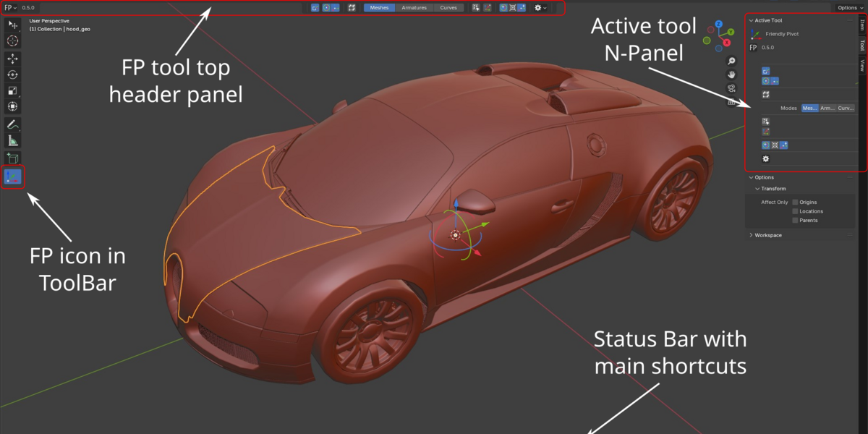Enable the Origins checkbox under Affect Only
This screenshot has height=434, width=868.
tap(793, 202)
